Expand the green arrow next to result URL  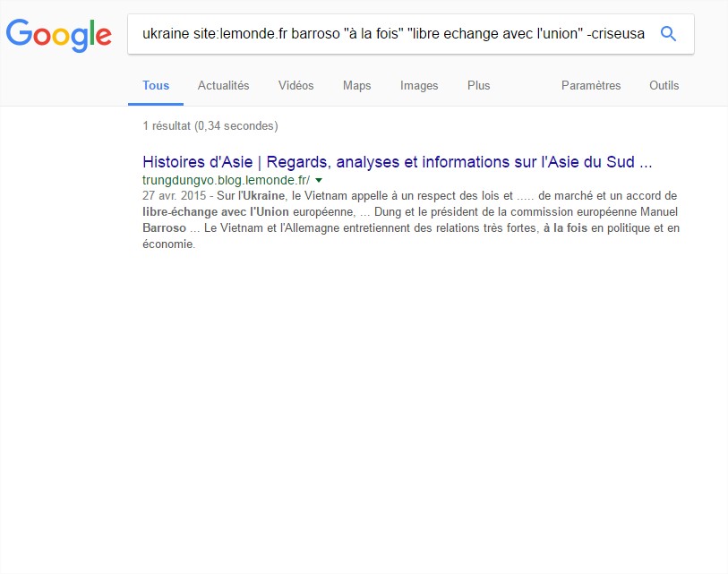click(319, 180)
